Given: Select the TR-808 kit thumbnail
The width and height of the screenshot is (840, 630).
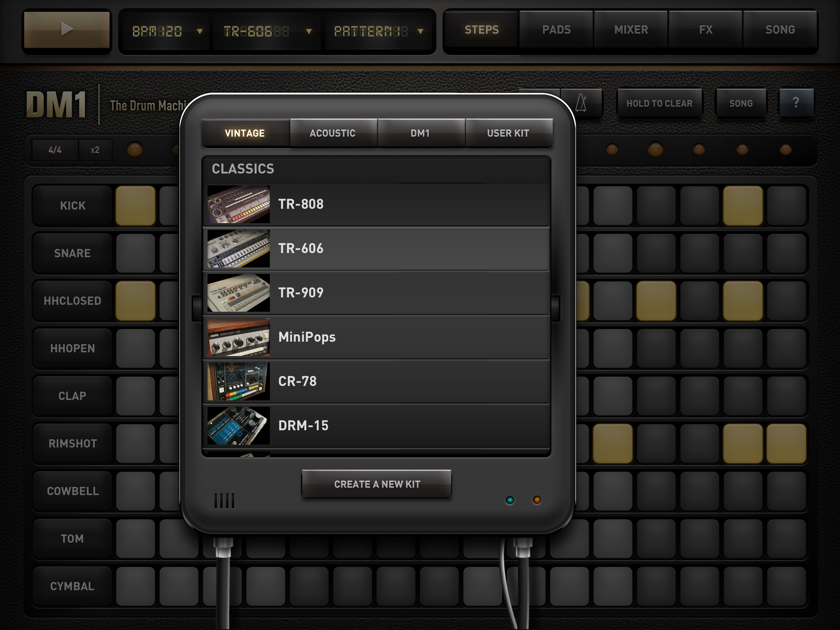Looking at the screenshot, I should (x=238, y=204).
